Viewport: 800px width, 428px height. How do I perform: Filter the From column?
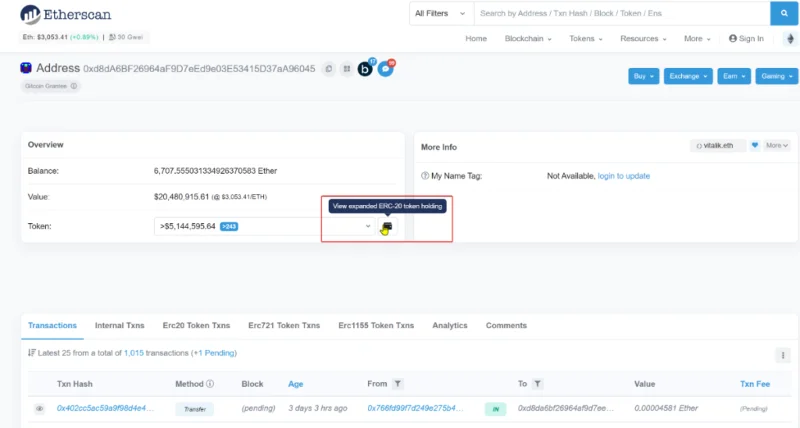point(397,384)
